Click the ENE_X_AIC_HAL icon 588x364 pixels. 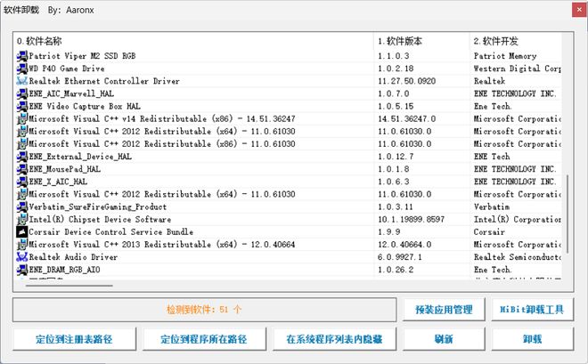point(22,182)
